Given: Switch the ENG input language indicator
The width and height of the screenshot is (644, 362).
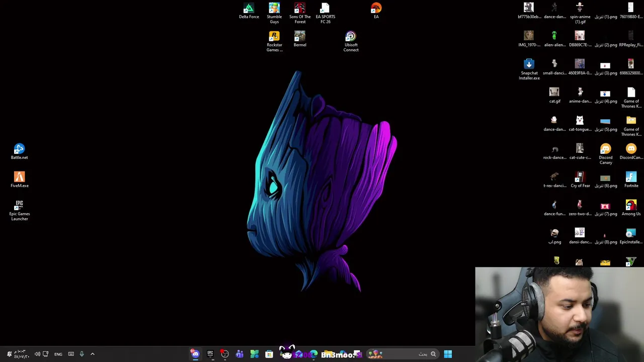Looking at the screenshot, I should pos(58,354).
